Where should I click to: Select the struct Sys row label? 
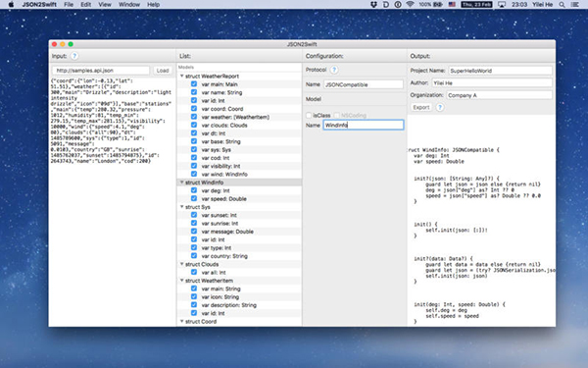(x=198, y=207)
